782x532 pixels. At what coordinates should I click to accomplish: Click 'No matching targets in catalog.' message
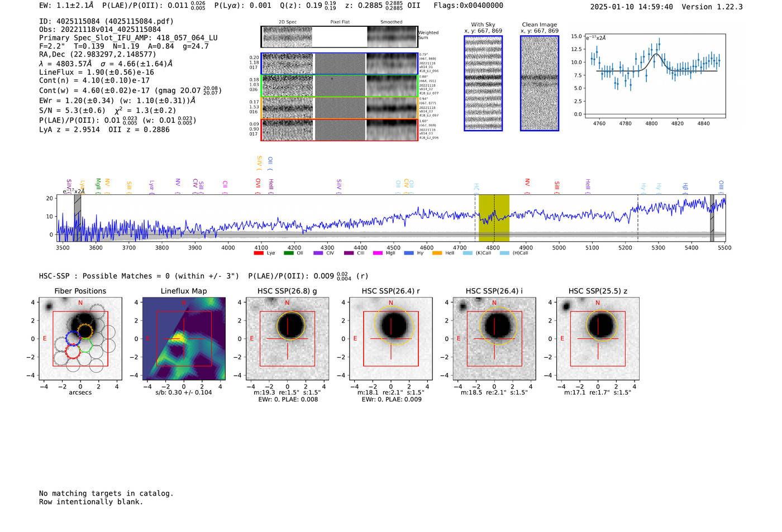tap(106, 493)
